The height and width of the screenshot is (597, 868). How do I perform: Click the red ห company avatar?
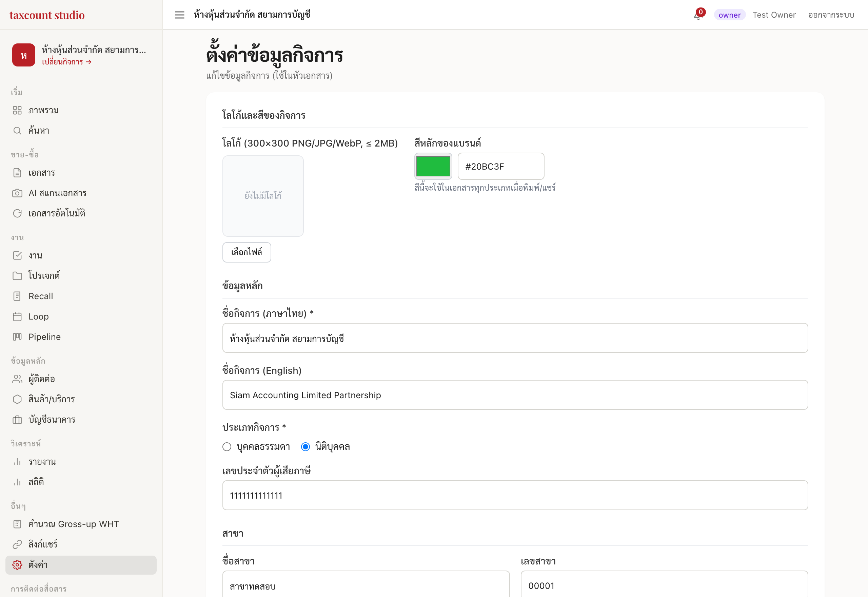(23, 55)
